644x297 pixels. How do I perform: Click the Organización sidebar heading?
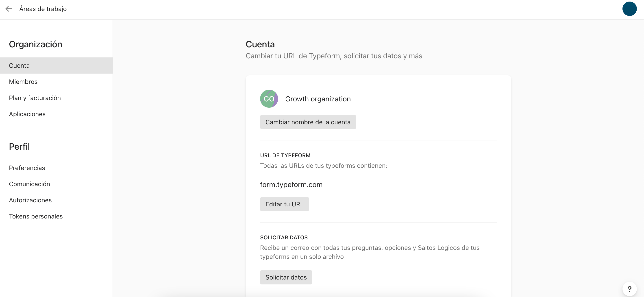pos(35,44)
